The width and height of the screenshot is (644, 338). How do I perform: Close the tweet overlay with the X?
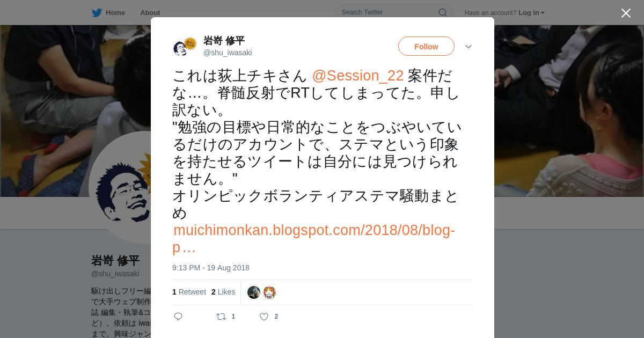626,13
